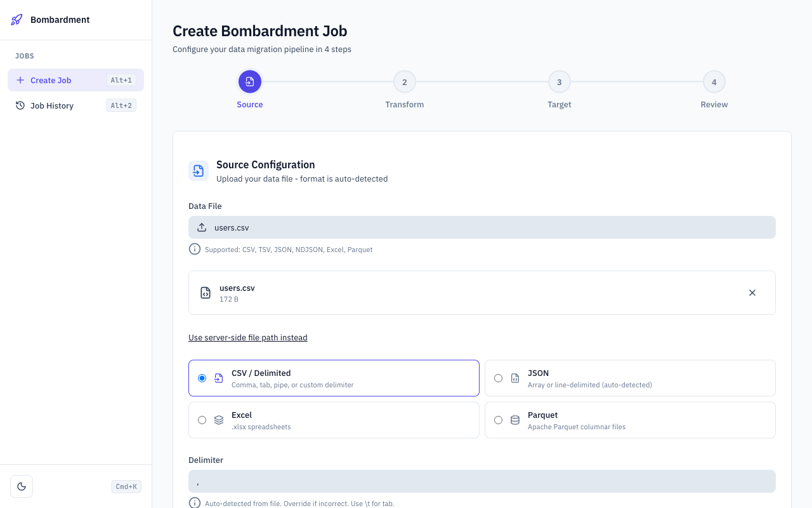Image resolution: width=812 pixels, height=508 pixels.
Task: Choose the Parquet format radio button
Action: point(498,420)
